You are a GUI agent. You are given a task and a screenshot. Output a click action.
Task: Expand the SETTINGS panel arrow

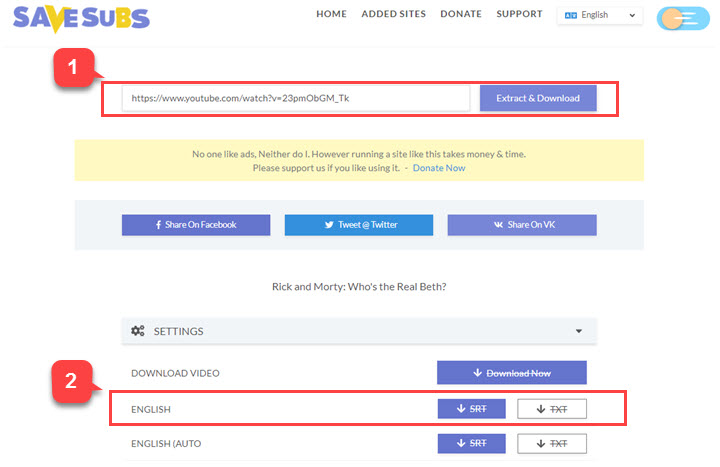(x=578, y=331)
